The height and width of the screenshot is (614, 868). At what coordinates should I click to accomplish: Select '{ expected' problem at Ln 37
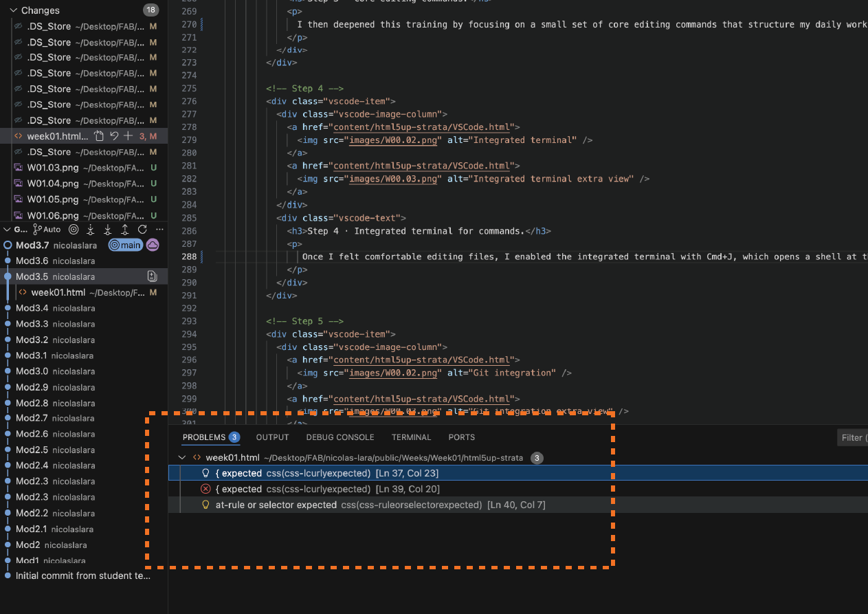(518, 473)
